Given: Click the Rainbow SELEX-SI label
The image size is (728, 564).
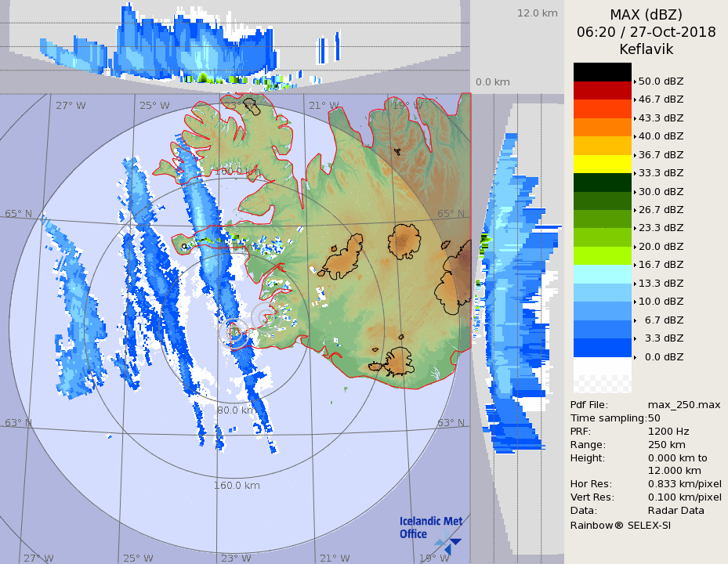Looking at the screenshot, I should [x=620, y=524].
